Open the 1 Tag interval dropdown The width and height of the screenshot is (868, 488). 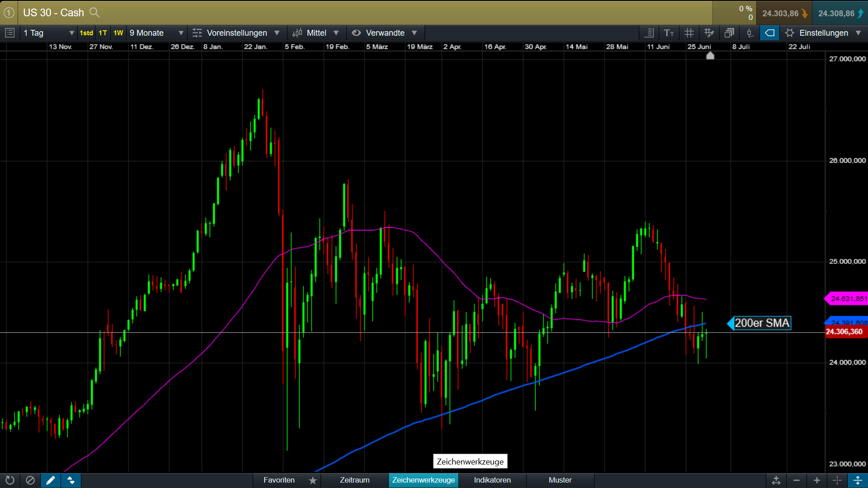48,33
